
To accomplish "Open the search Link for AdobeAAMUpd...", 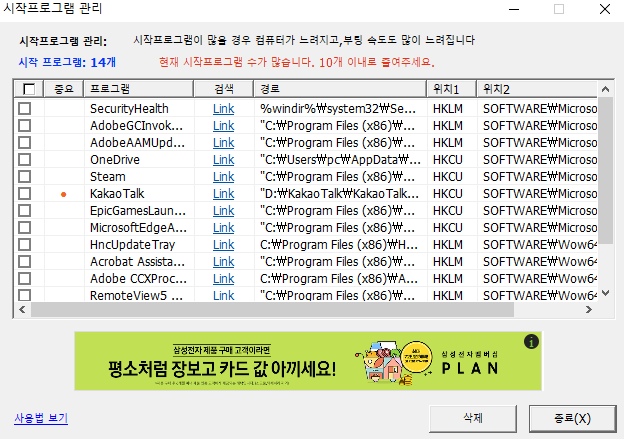I will pyautogui.click(x=224, y=142).
